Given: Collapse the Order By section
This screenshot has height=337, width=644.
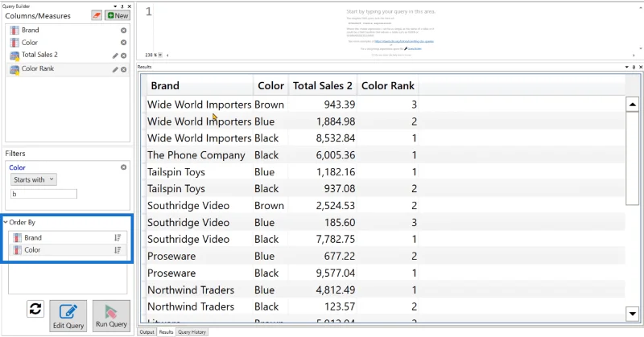Looking at the screenshot, I should point(6,222).
